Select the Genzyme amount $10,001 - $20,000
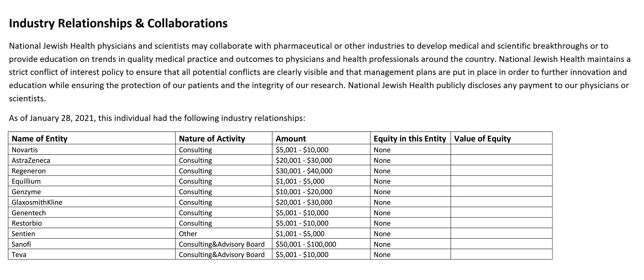This screenshot has width=644, height=280. (x=304, y=191)
